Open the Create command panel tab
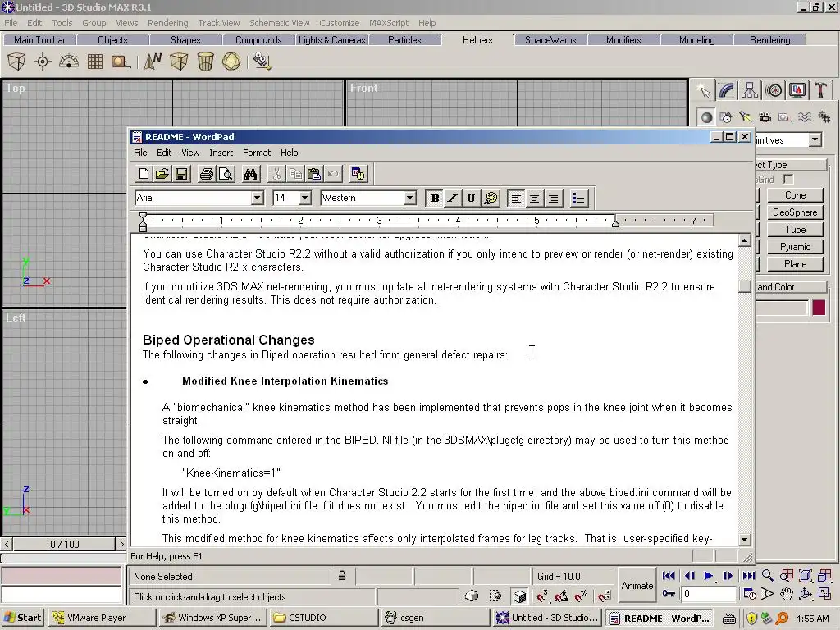Viewport: 840px width, 630px height. click(704, 90)
